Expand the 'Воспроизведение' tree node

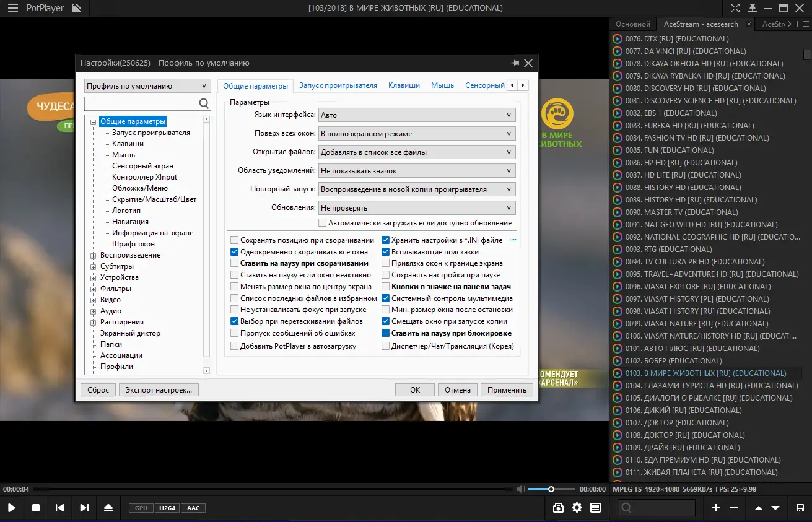point(94,255)
